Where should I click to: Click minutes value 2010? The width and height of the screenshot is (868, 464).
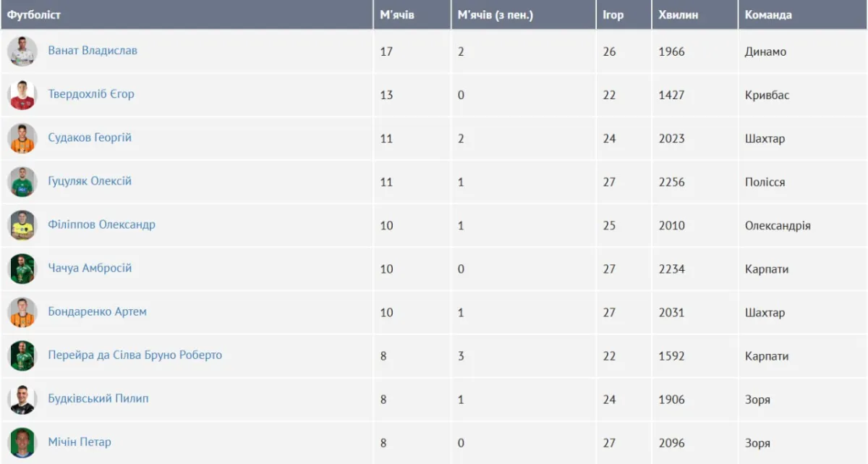coord(671,226)
